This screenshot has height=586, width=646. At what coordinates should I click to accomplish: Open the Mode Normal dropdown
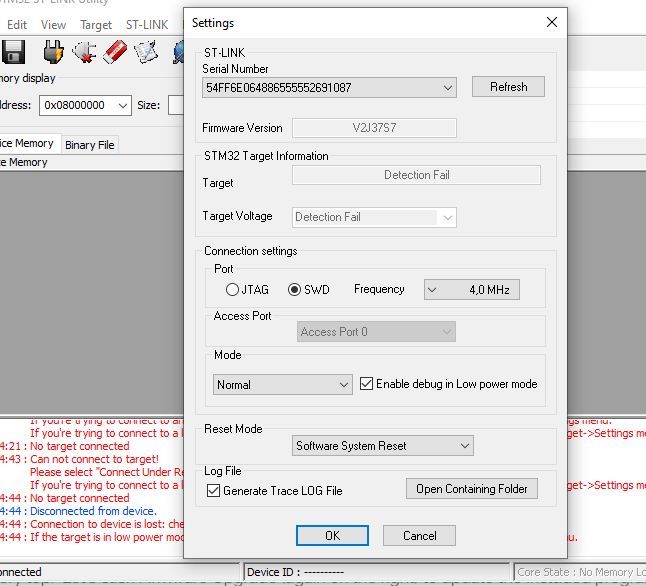pos(283,384)
